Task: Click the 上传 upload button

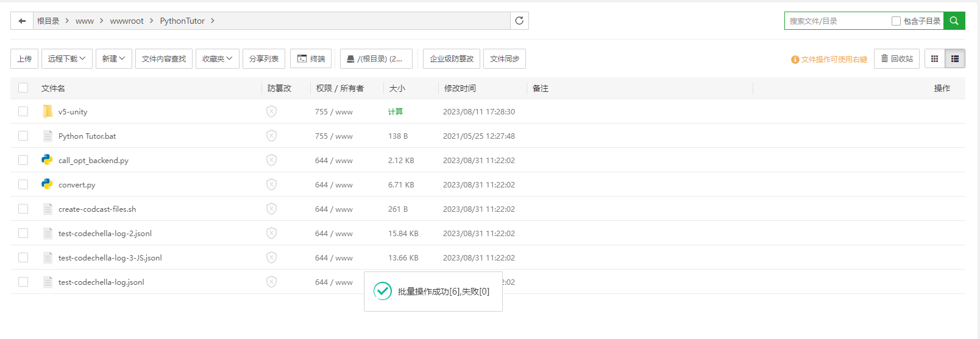Action: (24, 59)
